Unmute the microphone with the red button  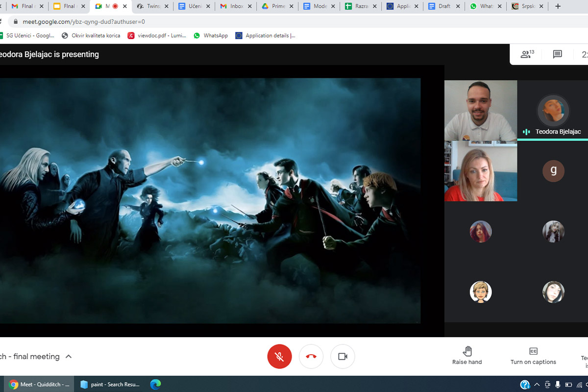pyautogui.click(x=279, y=356)
